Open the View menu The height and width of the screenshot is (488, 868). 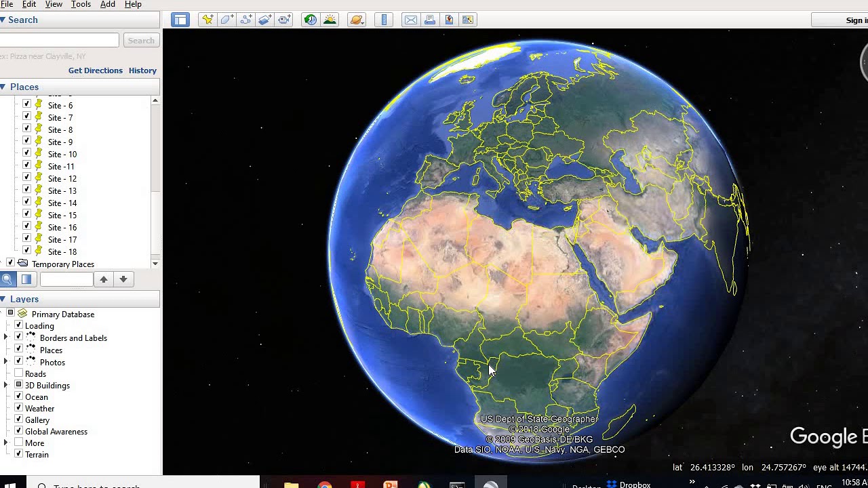[x=54, y=4]
